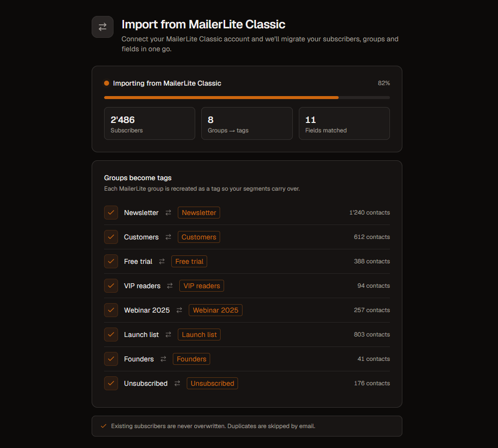Viewport: 498px width, 448px height.
Task: Click the white Newsletter group name
Action: [x=141, y=213]
